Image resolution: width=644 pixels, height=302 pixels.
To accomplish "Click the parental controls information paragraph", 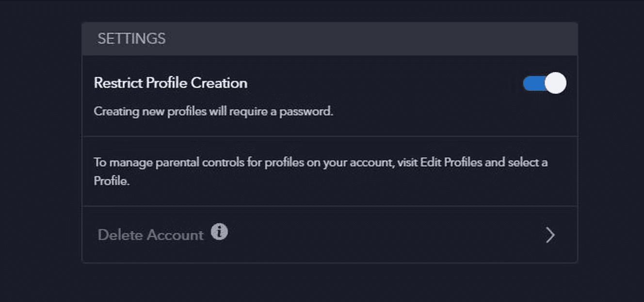I will [321, 172].
